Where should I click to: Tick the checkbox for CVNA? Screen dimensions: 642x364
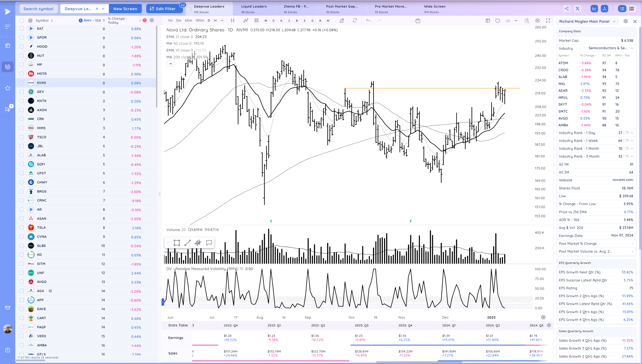point(22,237)
